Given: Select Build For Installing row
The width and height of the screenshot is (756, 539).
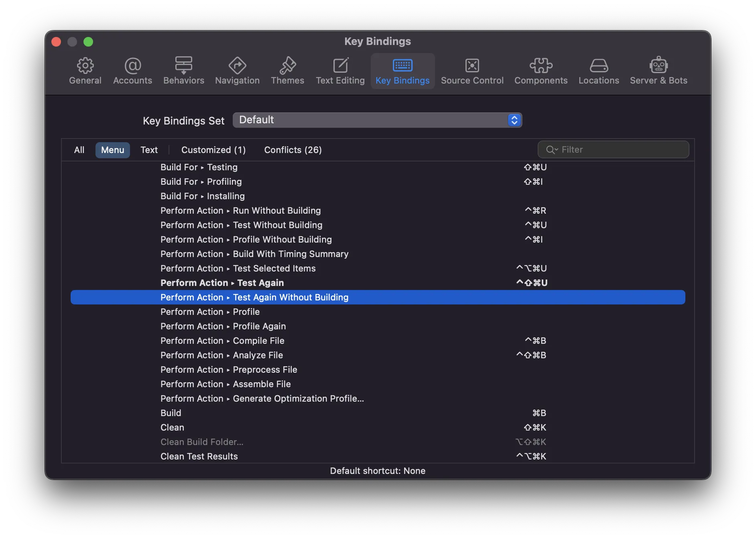Looking at the screenshot, I should (x=378, y=196).
